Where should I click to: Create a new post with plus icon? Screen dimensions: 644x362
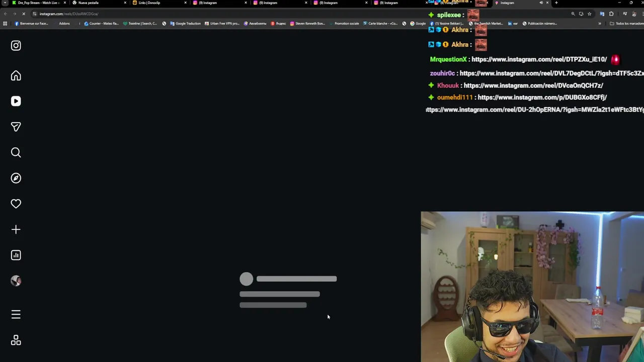coord(16,229)
